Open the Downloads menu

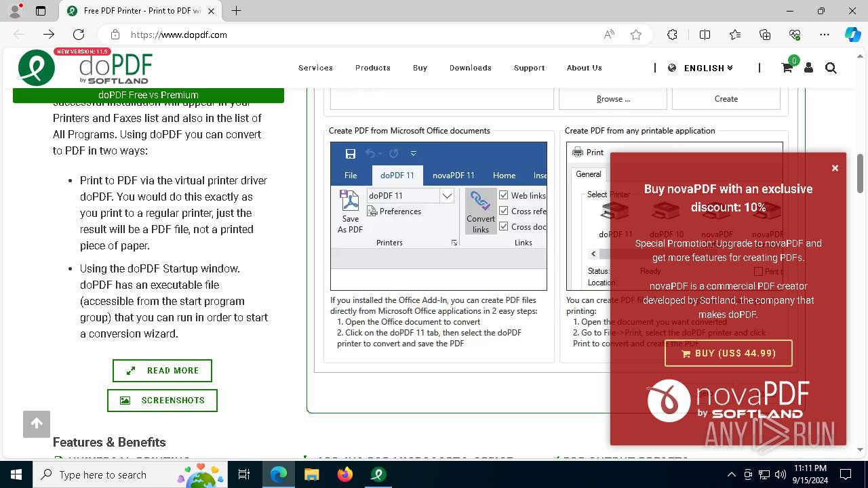pyautogui.click(x=471, y=68)
